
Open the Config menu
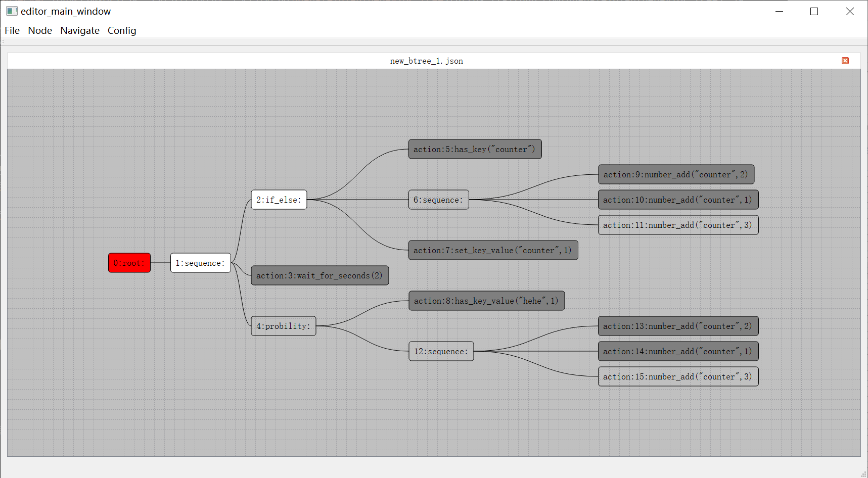point(122,30)
